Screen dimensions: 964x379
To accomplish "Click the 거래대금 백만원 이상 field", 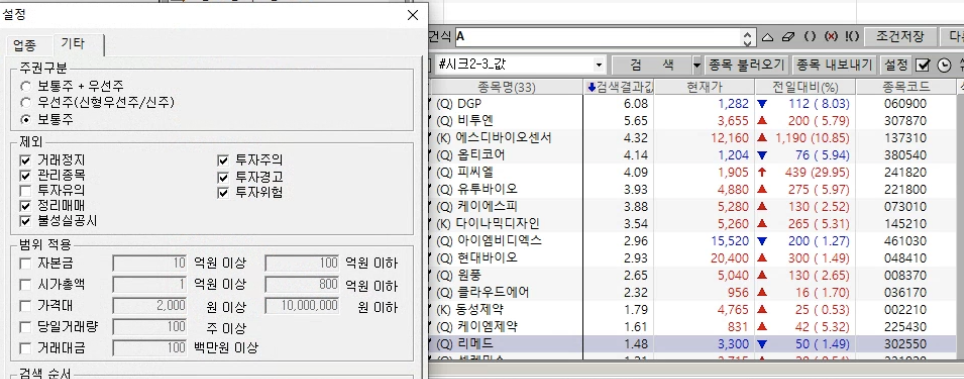I will 150,348.
